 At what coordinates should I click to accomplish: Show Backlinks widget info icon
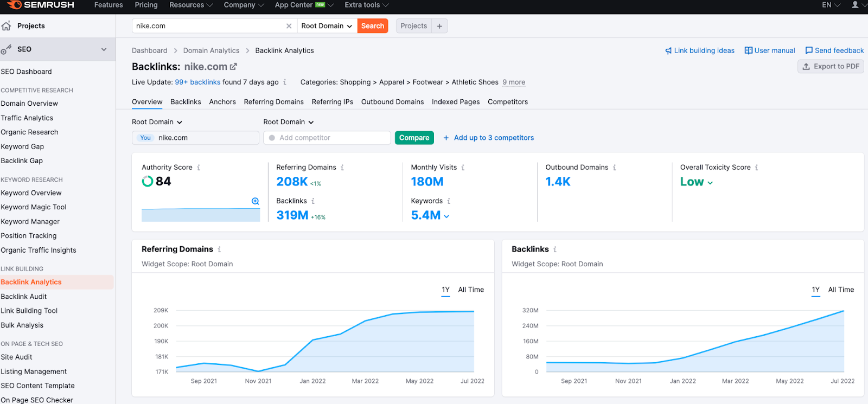pos(555,249)
